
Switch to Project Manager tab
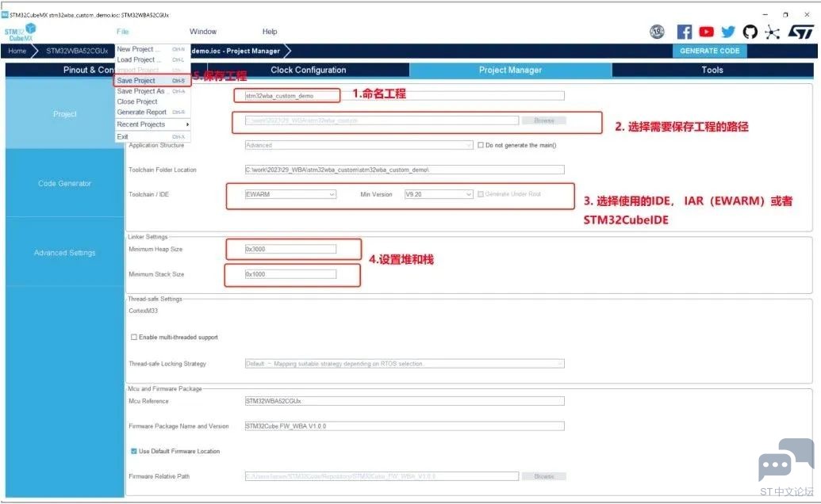[510, 70]
